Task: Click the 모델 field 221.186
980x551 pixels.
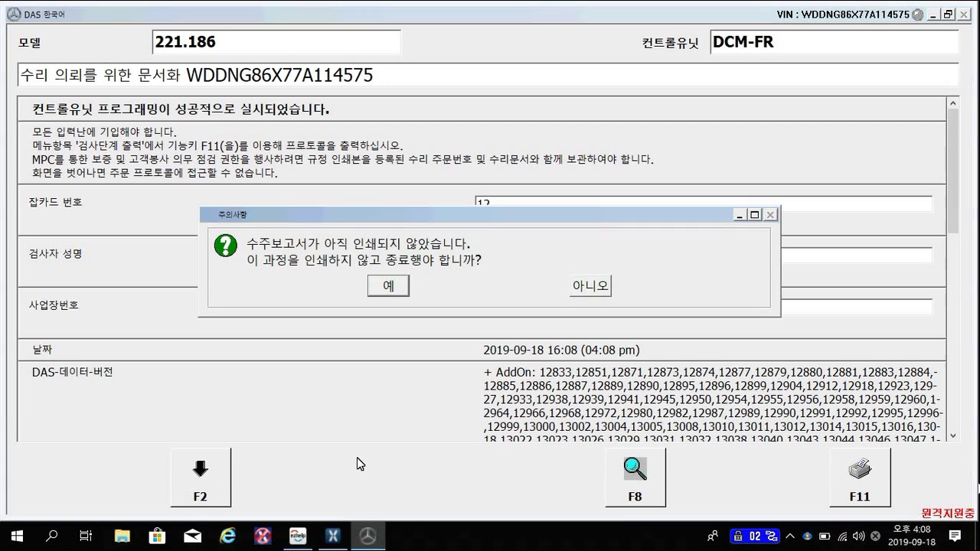Action: (276, 42)
